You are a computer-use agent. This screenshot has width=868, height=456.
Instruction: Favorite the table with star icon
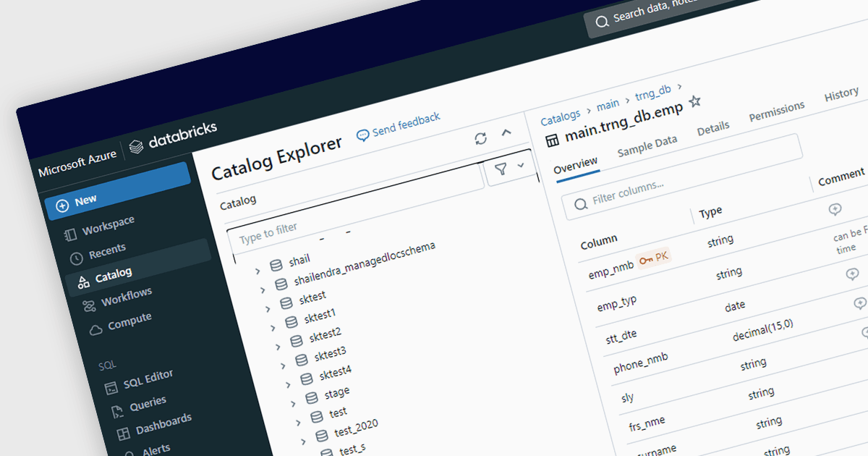click(x=694, y=101)
